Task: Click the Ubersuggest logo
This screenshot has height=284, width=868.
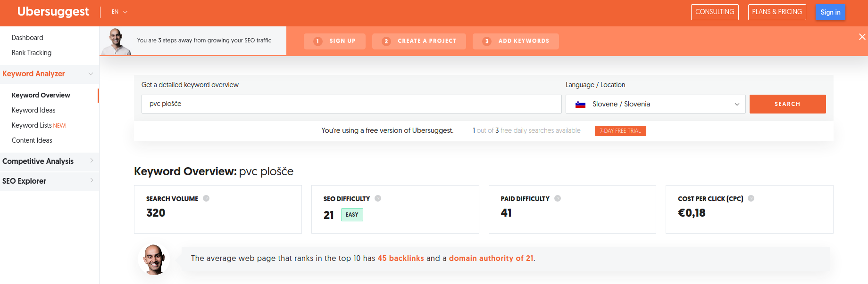Action: (53, 12)
